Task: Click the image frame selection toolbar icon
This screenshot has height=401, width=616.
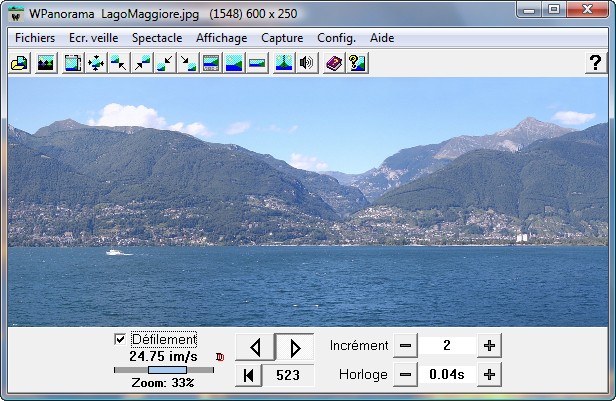Action: (73, 63)
